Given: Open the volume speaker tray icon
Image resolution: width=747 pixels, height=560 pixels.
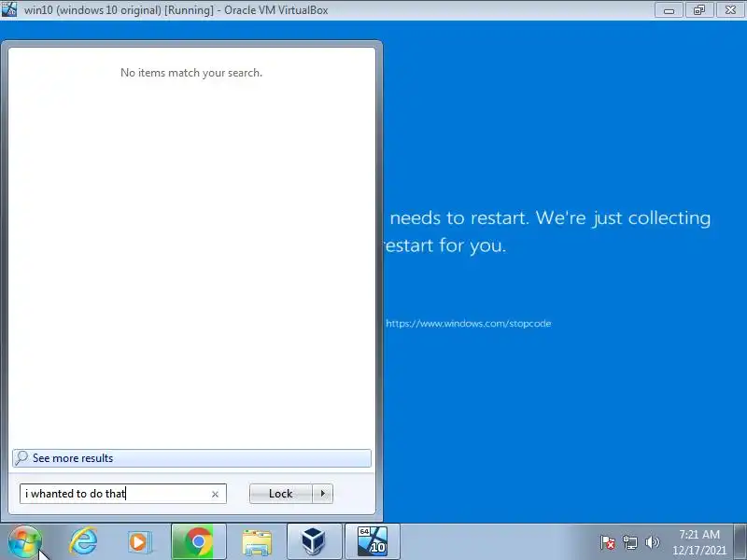Looking at the screenshot, I should coord(652,542).
